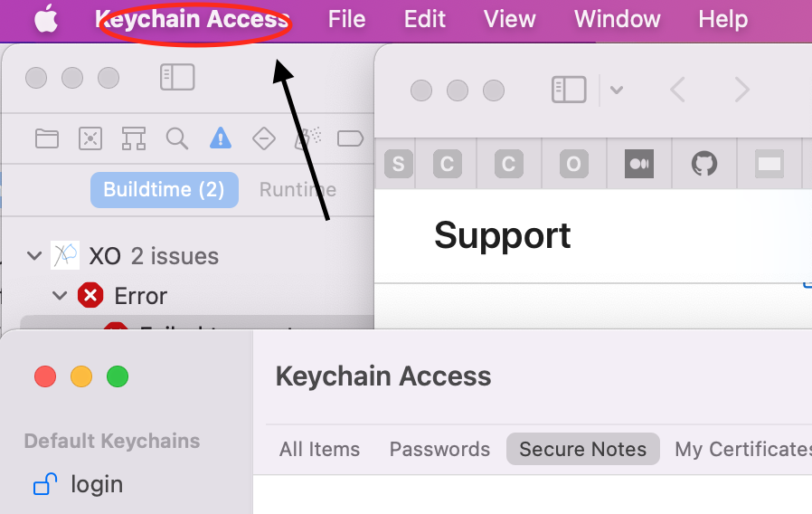Open the symbol navigator hierarchy icon
The height and width of the screenshot is (514, 812).
tap(134, 138)
